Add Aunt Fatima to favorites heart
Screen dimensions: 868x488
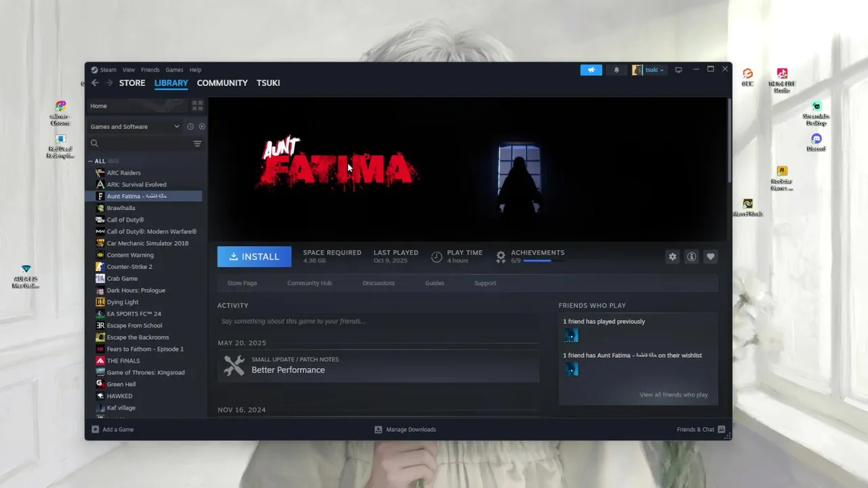point(710,256)
